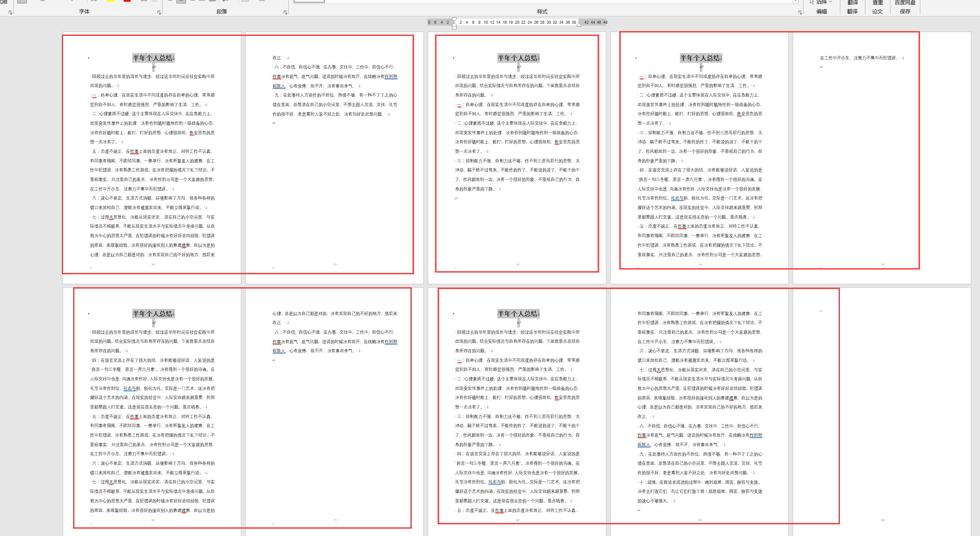Click the right indent marker on ruler
980x536 pixels.
pos(579,25)
